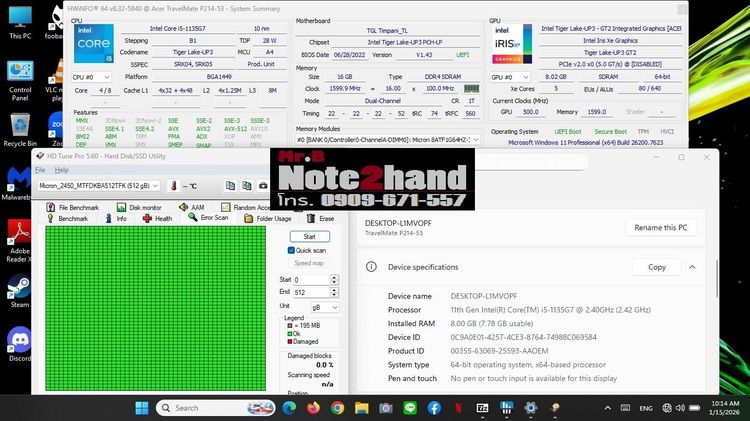Image resolution: width=750 pixels, height=421 pixels.
Task: Open the This PC desktop icon
Action: pos(20,23)
